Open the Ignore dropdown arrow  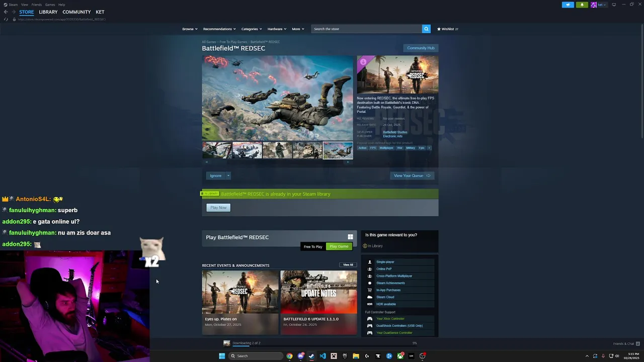228,175
